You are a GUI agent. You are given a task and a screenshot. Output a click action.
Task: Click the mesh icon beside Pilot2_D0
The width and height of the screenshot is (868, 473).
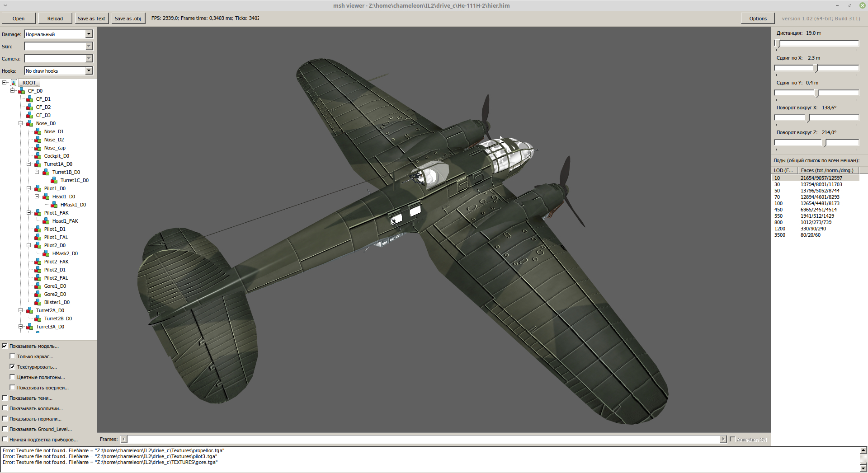(x=38, y=245)
